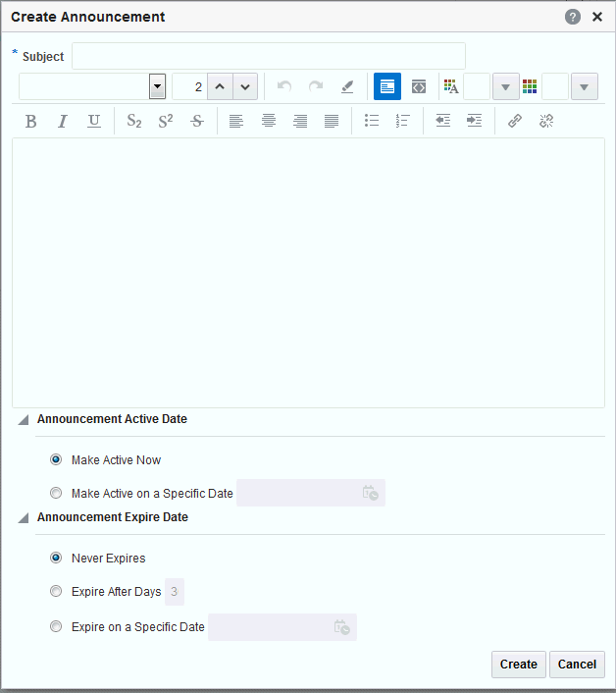The image size is (616, 693).
Task: Click inside the announcement body editor
Action: click(308, 273)
